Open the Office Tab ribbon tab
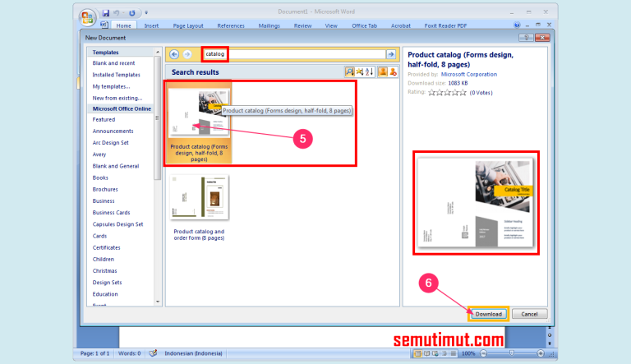Viewport: 631px width, 364px height. click(364, 25)
